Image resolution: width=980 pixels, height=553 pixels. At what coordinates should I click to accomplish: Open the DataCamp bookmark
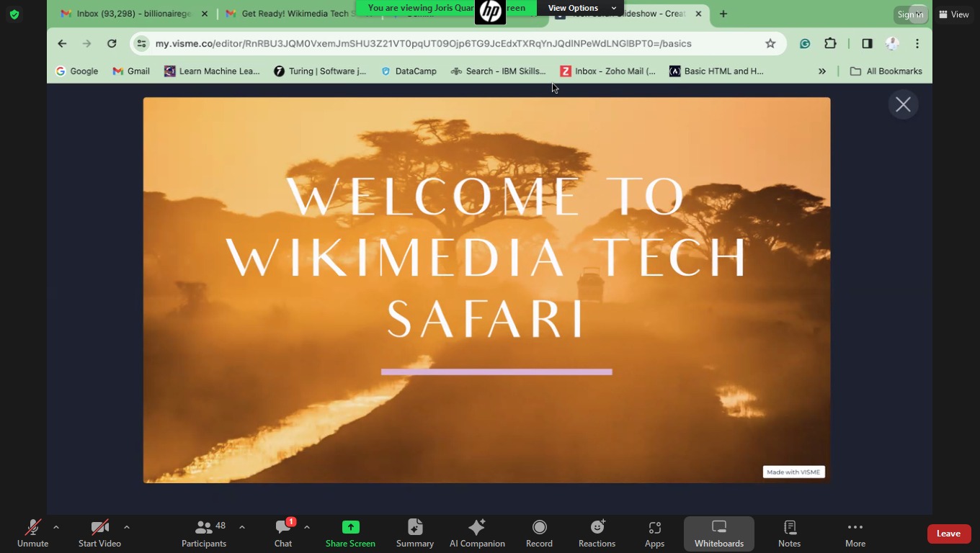pyautogui.click(x=409, y=71)
